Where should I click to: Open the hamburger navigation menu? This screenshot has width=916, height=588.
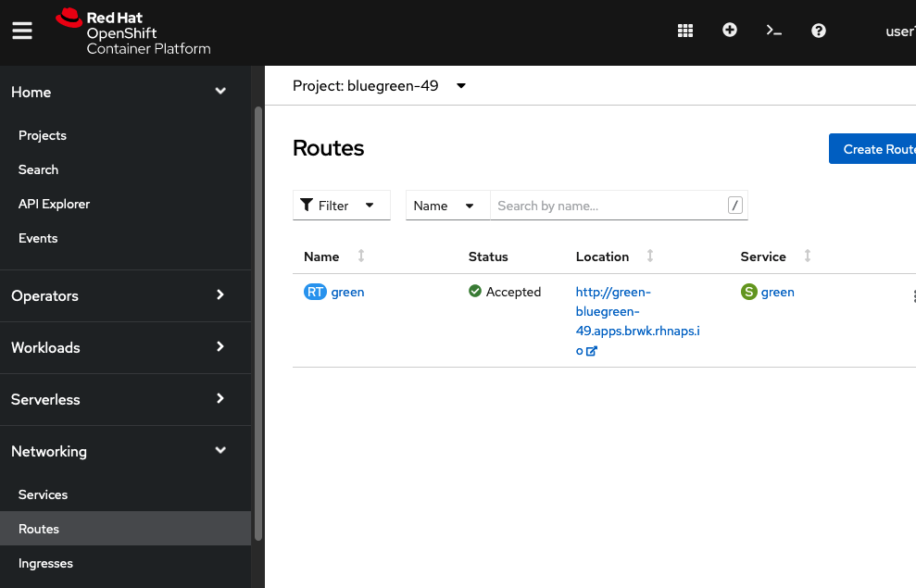[22, 31]
